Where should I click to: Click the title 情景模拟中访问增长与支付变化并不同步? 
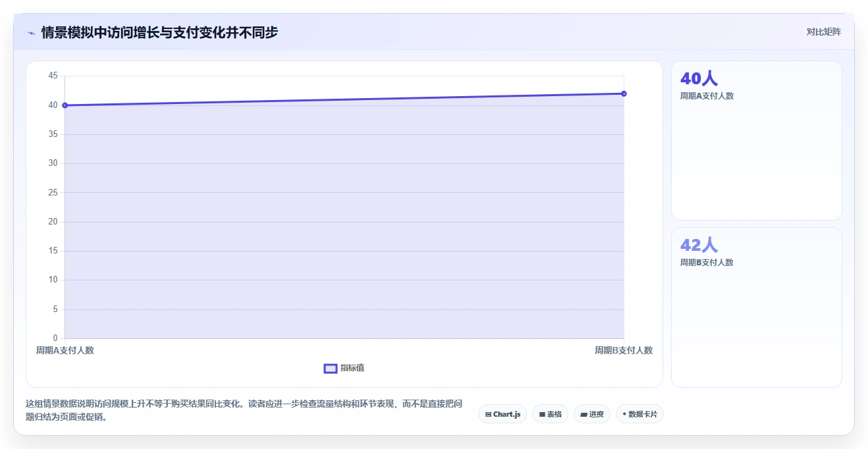[159, 32]
